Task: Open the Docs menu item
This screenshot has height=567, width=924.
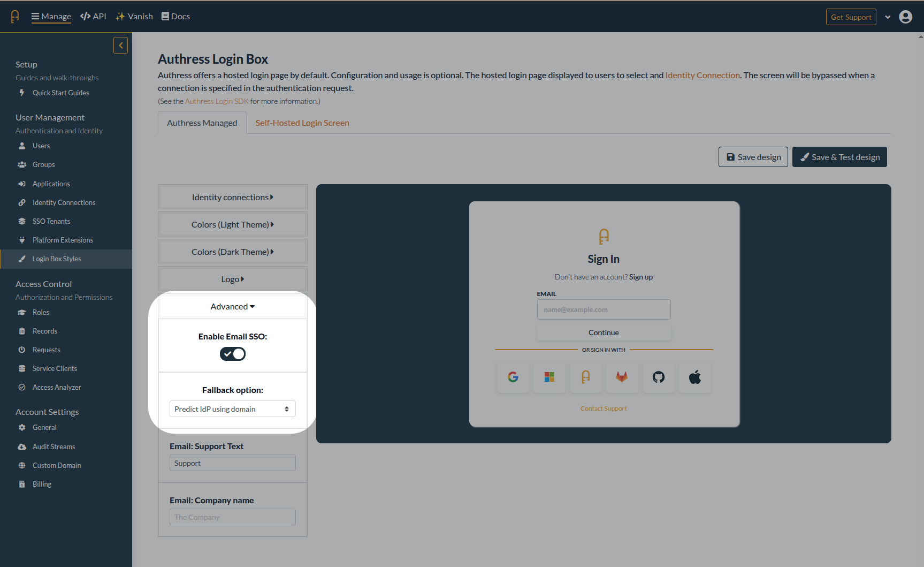Action: point(175,16)
